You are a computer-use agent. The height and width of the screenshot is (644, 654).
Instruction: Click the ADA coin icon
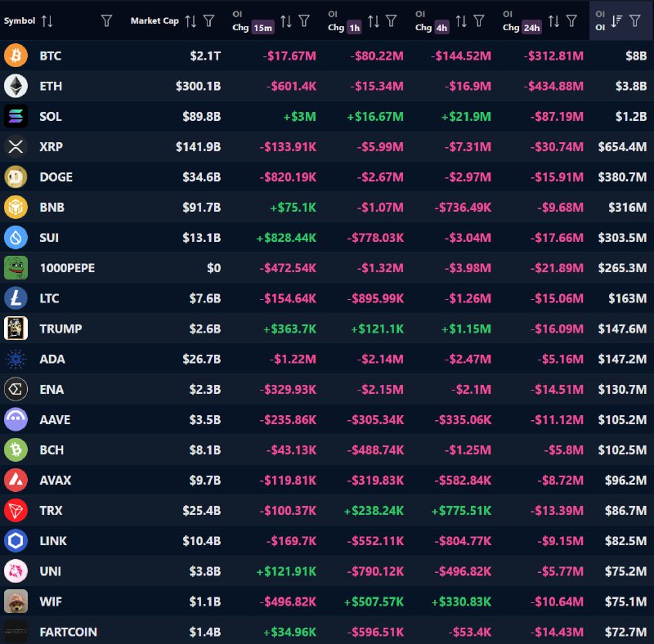(16, 359)
